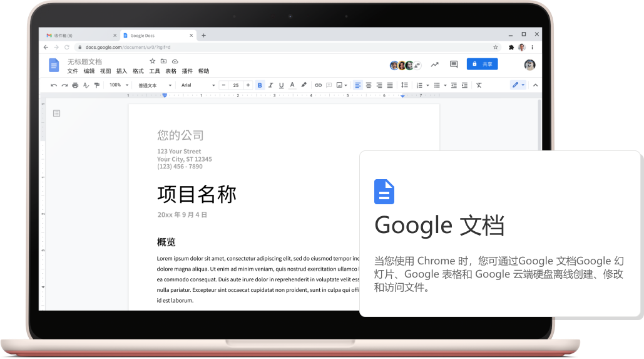Open a new browser tab
The height and width of the screenshot is (359, 644).
(x=204, y=35)
